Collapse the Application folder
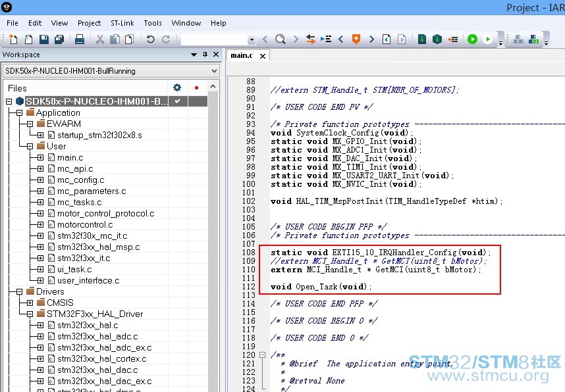The width and height of the screenshot is (565, 392). coord(19,113)
